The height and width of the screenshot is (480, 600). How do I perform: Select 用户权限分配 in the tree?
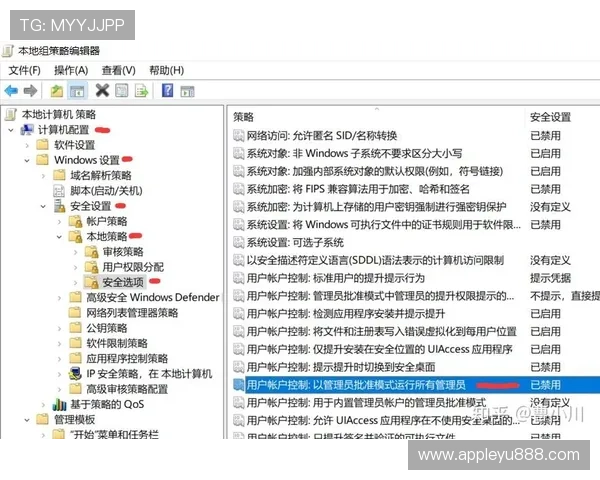[133, 267]
